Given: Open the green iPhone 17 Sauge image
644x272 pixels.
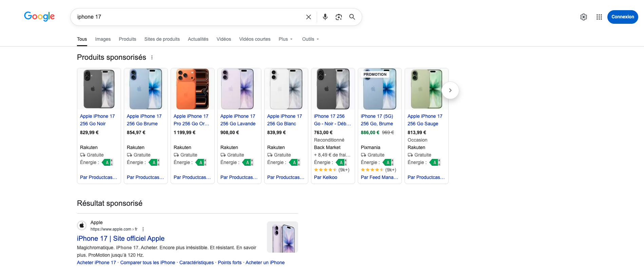Looking at the screenshot, I should coord(427,89).
